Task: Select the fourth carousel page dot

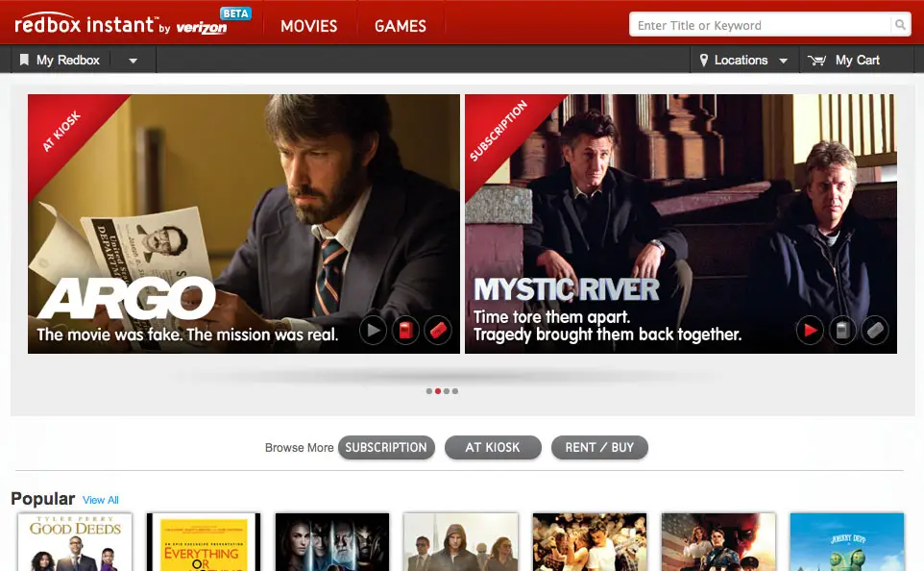Action: [455, 391]
